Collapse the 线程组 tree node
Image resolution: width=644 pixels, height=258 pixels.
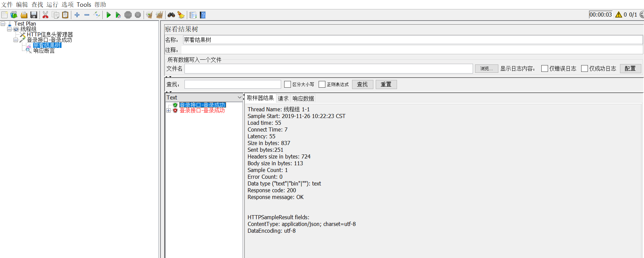pos(9,29)
